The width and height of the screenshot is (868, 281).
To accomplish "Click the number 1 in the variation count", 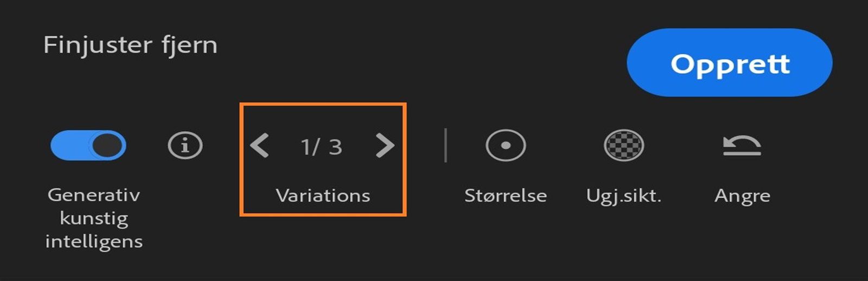I will [x=307, y=146].
